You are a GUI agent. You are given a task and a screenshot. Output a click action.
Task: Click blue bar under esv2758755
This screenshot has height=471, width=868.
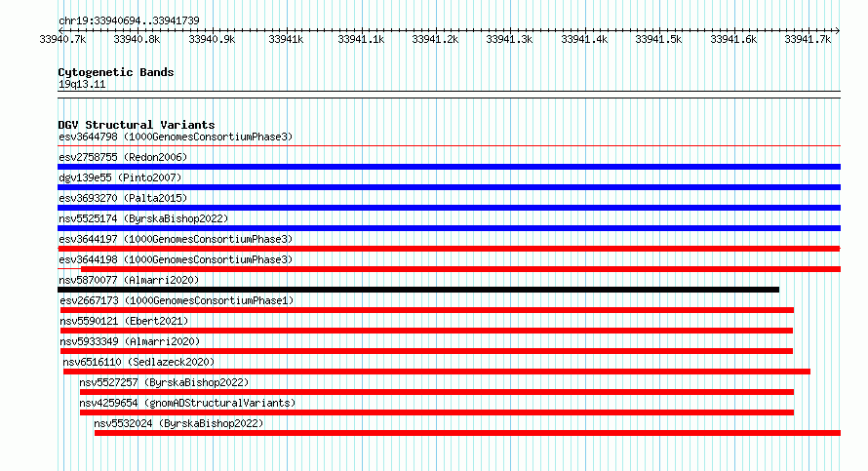pyautogui.click(x=449, y=167)
